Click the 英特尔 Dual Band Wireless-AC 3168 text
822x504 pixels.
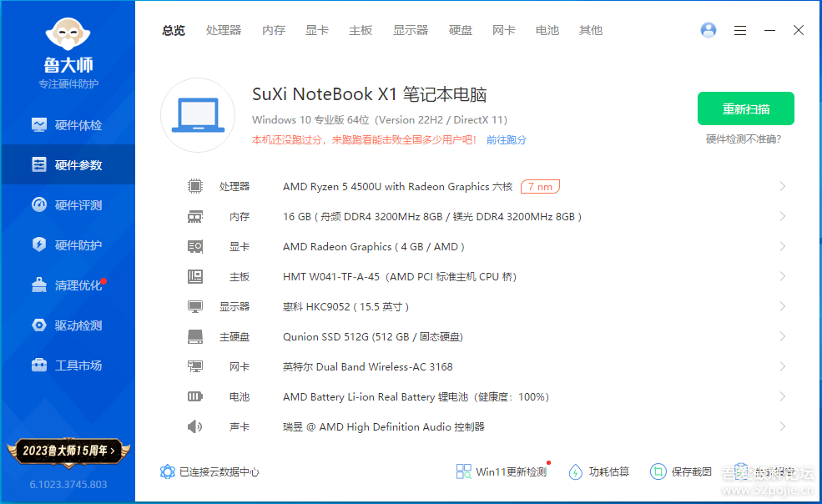[x=367, y=367]
